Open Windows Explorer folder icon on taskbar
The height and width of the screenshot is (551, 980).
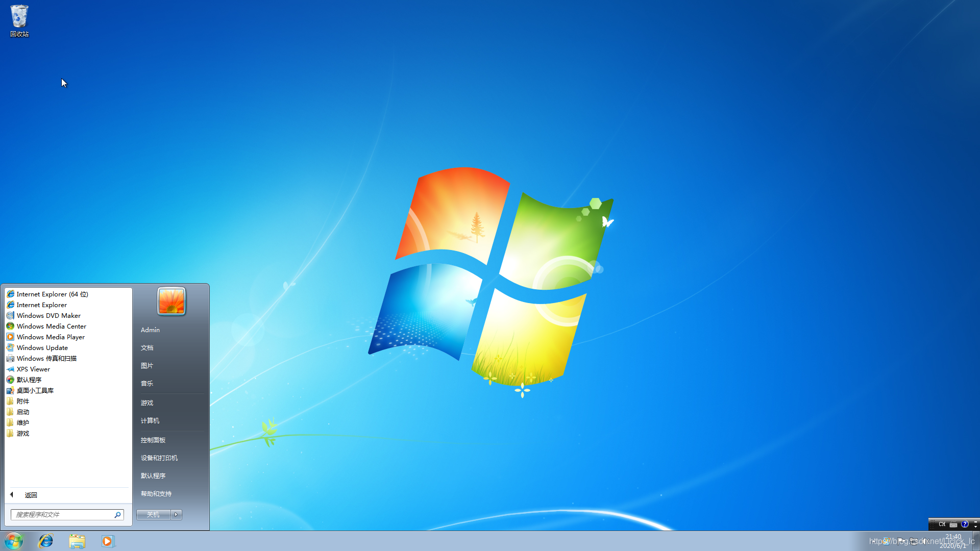click(77, 541)
